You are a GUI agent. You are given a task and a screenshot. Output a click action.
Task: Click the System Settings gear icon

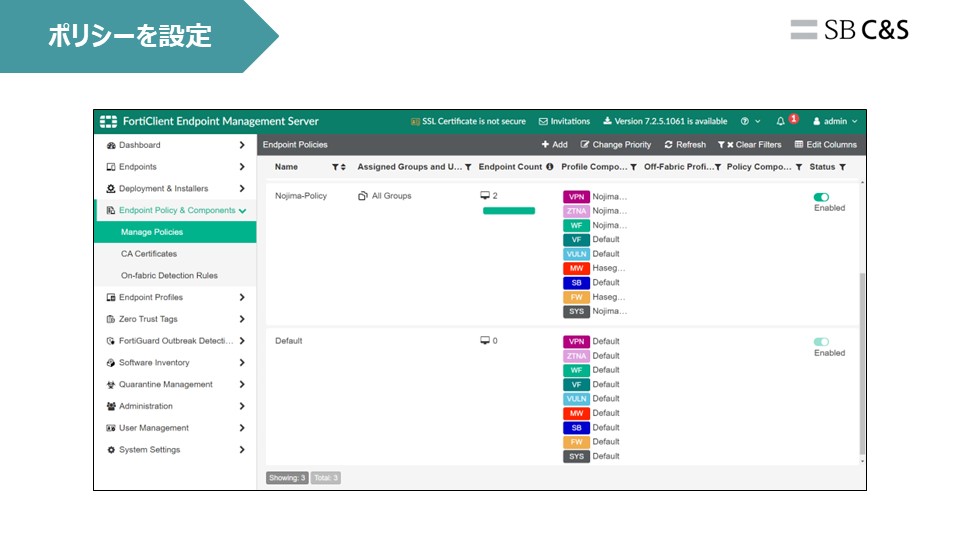click(x=111, y=449)
